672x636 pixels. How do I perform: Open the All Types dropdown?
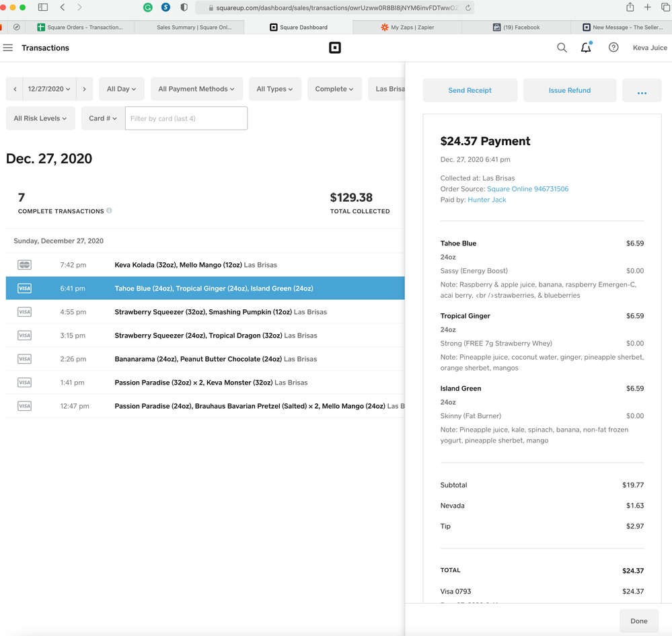(275, 89)
